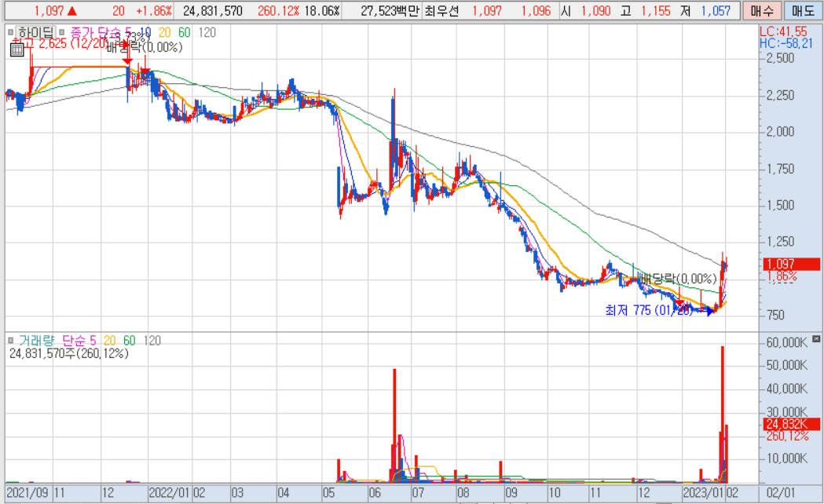The width and height of the screenshot is (824, 504).
Task: Select the 120 average in volume legend
Action: point(152,341)
